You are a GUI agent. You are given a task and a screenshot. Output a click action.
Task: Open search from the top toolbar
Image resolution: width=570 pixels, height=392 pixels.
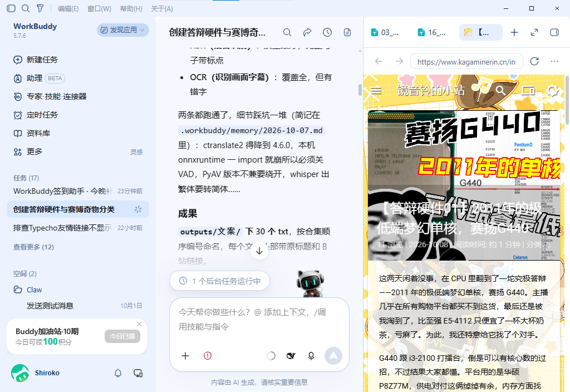tap(26, 8)
